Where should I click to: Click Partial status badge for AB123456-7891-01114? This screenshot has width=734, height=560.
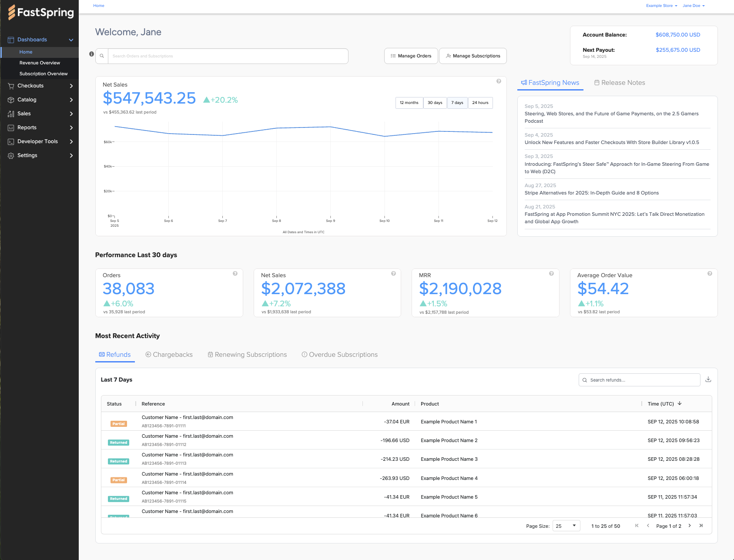pos(118,480)
